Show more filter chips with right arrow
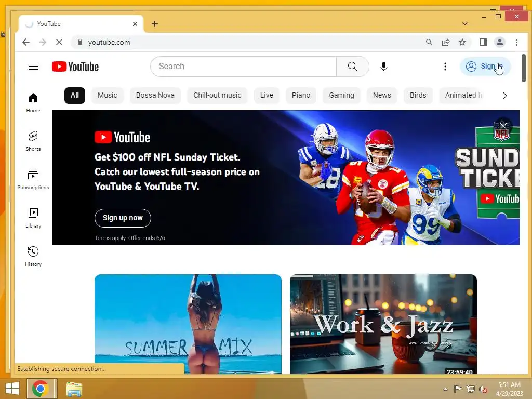 [505, 96]
